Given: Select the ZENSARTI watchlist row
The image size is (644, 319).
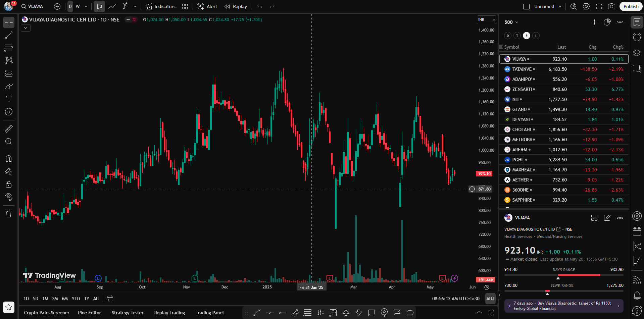Looking at the screenshot, I should point(564,89).
